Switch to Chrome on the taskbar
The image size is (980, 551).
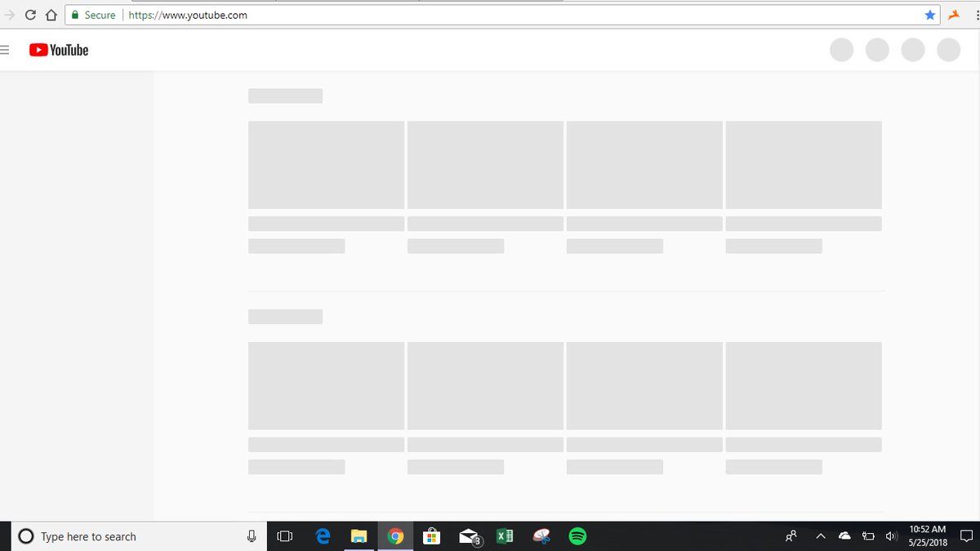(395, 536)
